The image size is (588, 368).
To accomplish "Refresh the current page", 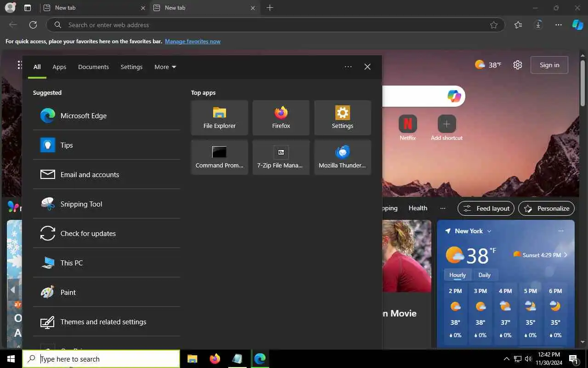I will tap(33, 25).
